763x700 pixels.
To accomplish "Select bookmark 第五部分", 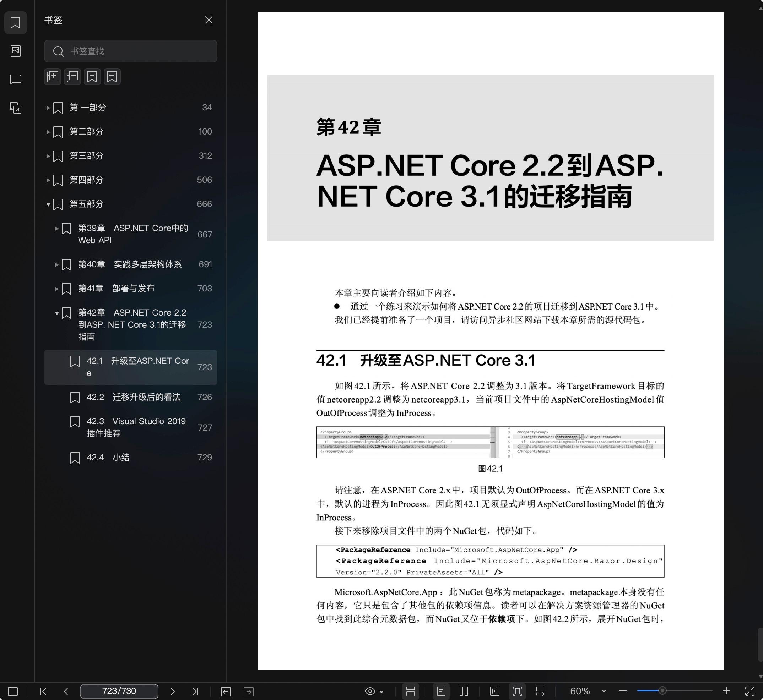I will tap(86, 204).
